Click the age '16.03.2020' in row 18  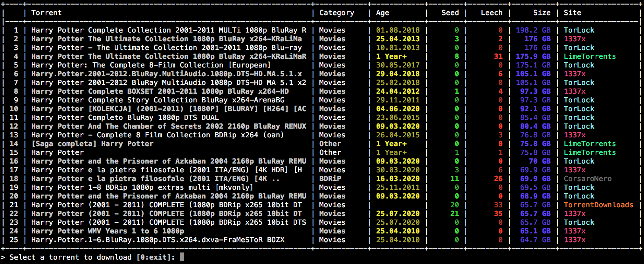coord(398,179)
